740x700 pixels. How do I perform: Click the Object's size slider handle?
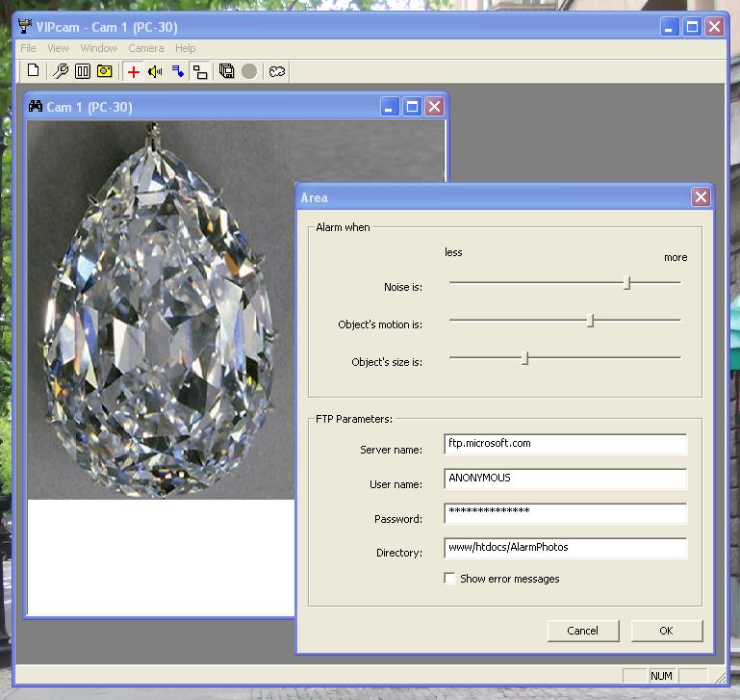(525, 358)
